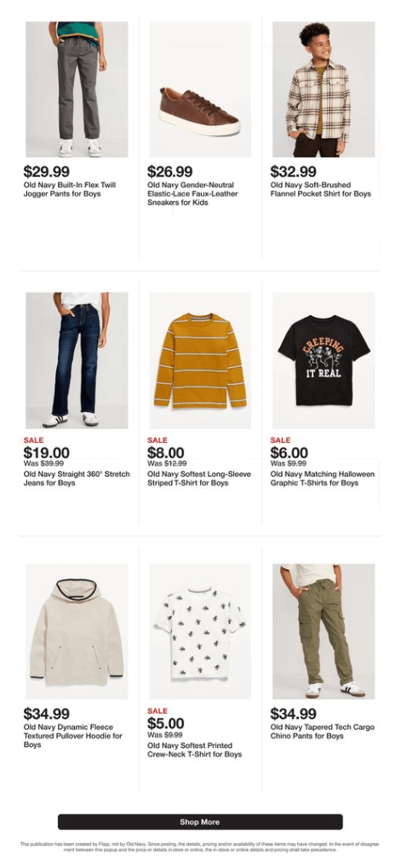Image resolution: width=395 pixels, height=868 pixels.
Task: Open the Built-In Flex Twill Jogger Pants photo
Action: click(77, 89)
